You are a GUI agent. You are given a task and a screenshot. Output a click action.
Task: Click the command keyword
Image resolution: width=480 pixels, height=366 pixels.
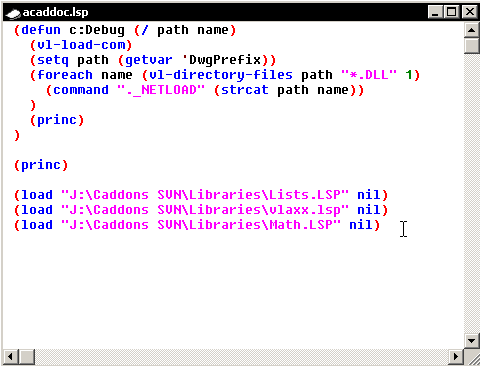point(81,90)
